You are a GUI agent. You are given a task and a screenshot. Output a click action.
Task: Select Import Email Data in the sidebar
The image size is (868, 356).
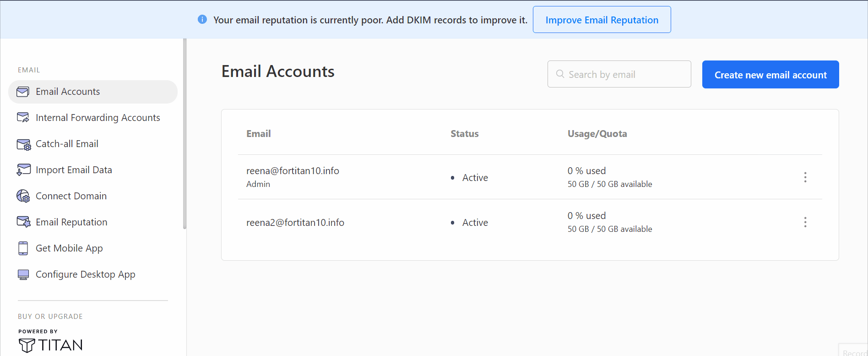click(74, 170)
